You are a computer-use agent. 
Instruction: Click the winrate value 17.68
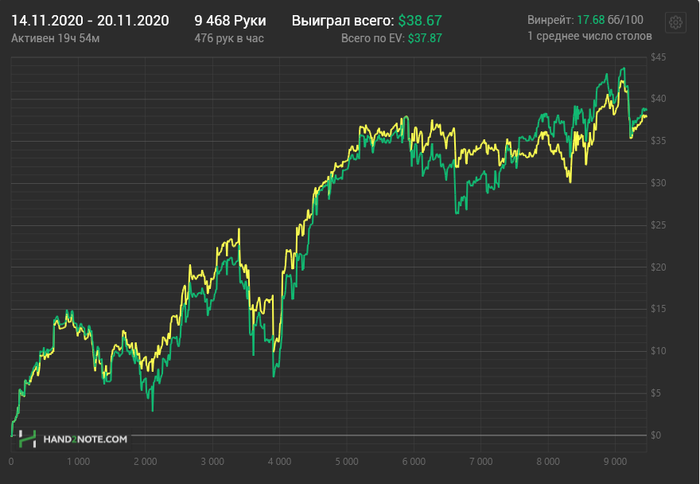(x=591, y=20)
